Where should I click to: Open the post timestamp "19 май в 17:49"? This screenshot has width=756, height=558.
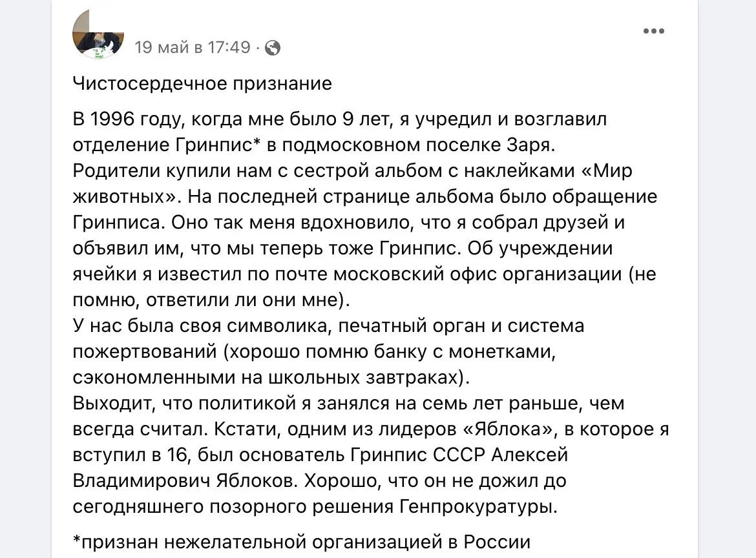192,48
